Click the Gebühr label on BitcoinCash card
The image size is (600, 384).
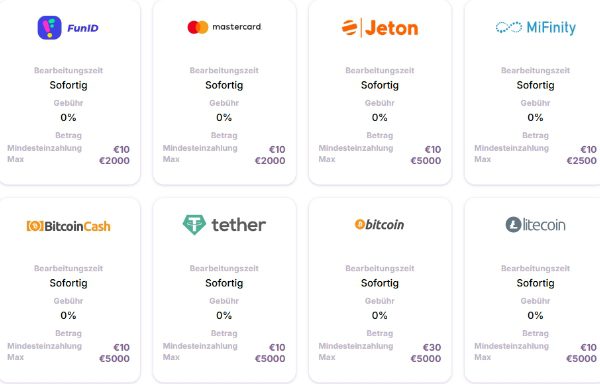click(68, 301)
